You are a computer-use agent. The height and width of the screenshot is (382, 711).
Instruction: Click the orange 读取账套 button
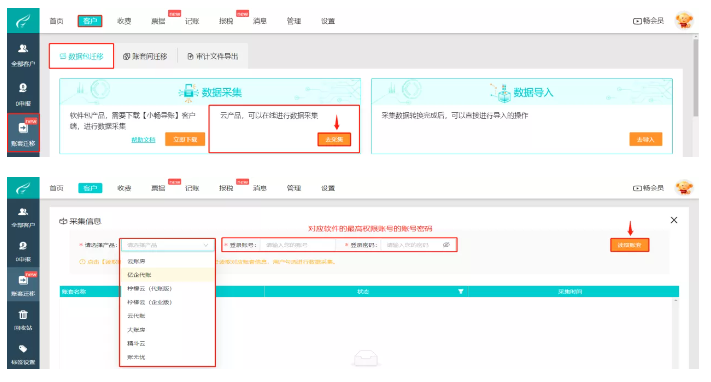click(629, 245)
